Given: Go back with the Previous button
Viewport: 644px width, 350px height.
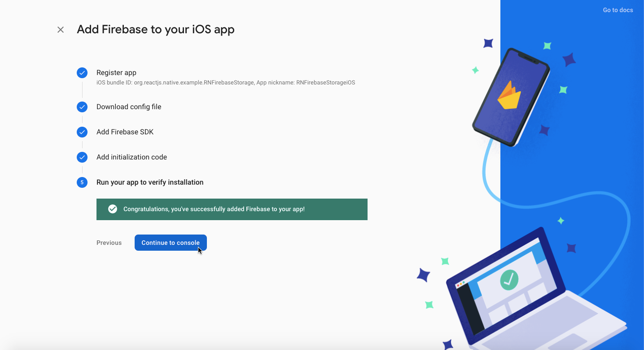Looking at the screenshot, I should [109, 243].
